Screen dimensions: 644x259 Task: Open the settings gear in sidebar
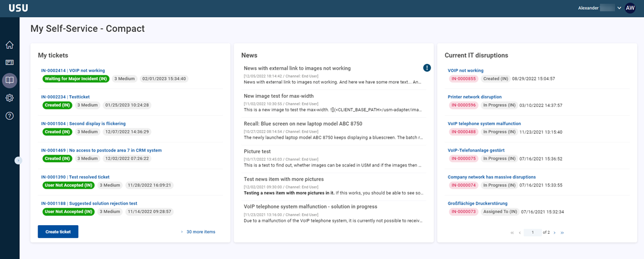(10, 98)
